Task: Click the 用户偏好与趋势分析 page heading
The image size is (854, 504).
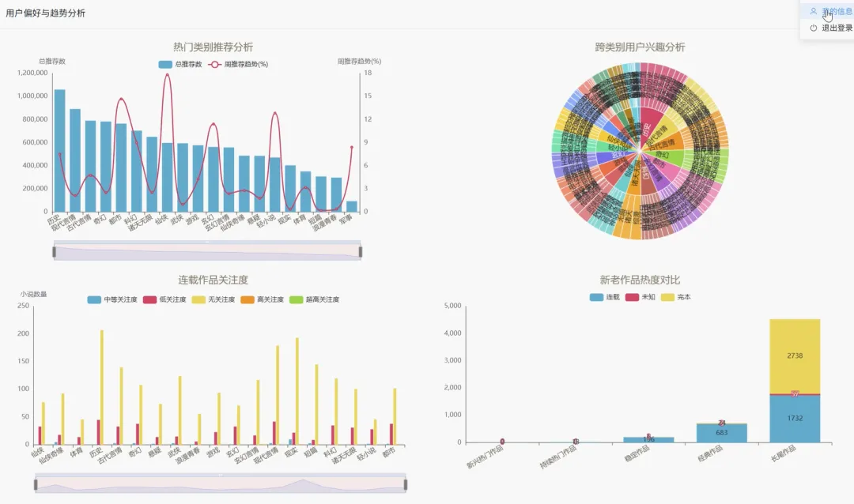Action: coord(45,13)
